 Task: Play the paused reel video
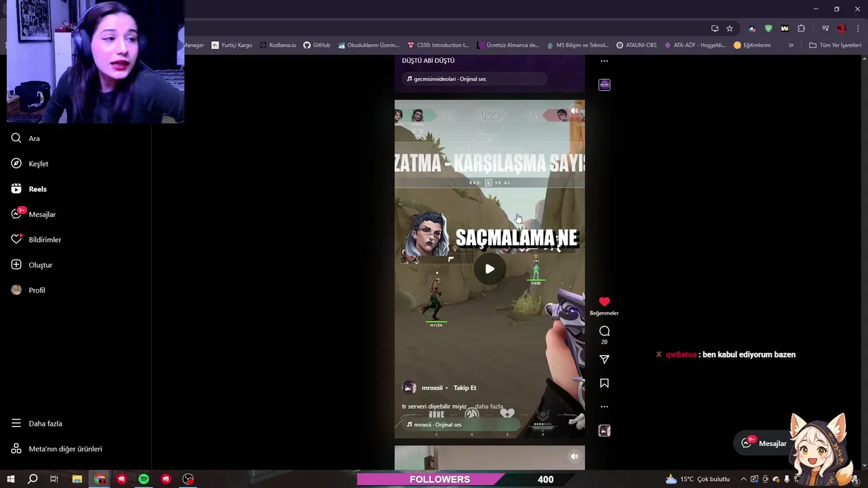(490, 269)
